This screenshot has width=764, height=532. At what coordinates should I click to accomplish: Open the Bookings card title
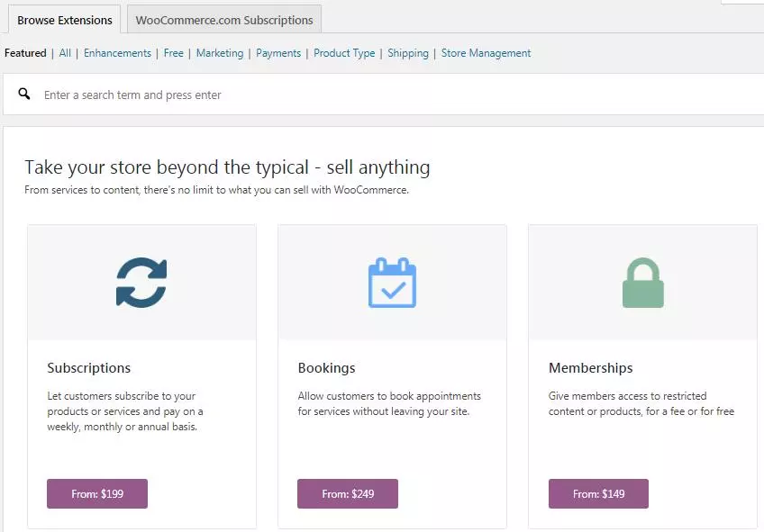tap(326, 368)
